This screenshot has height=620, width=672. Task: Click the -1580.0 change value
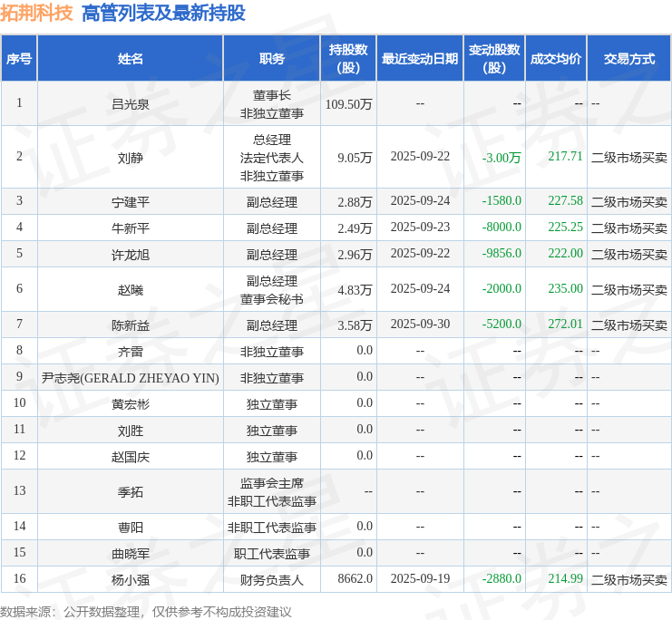tap(502, 201)
